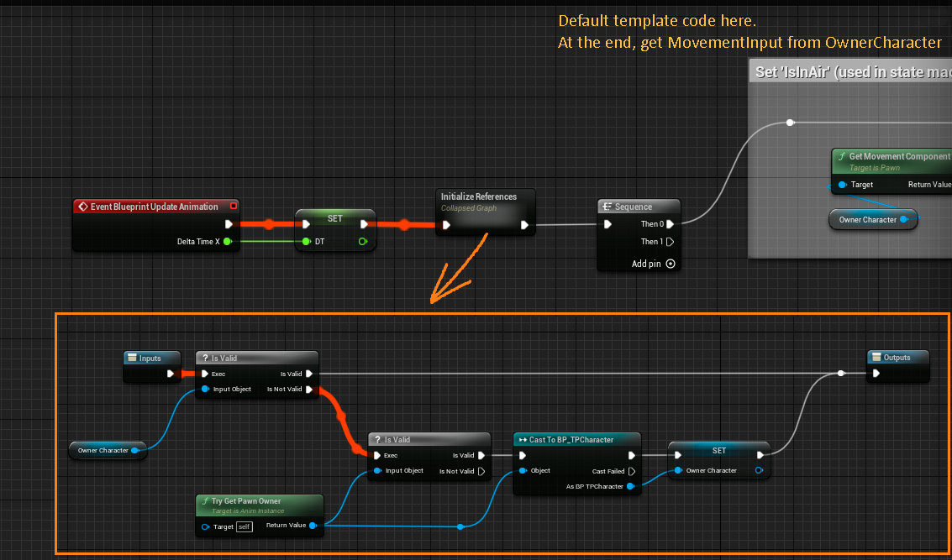952x560 pixels.
Task: Click Input Object pin fed by Try Get Pawn Owner
Action: 377,471
